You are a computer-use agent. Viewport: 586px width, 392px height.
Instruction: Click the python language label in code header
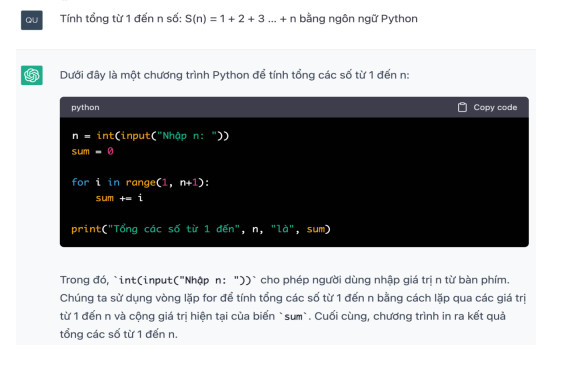pyautogui.click(x=86, y=107)
